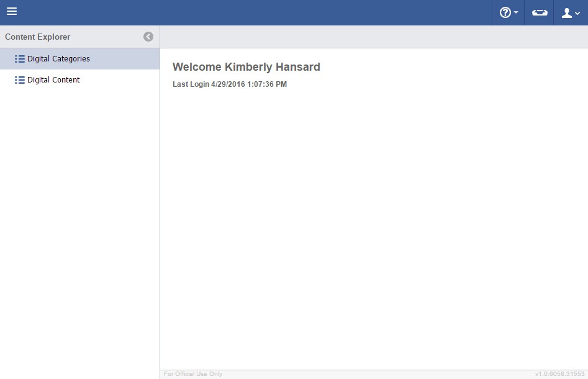The image size is (588, 379).
Task: Click the Help question mark icon
Action: pyautogui.click(x=505, y=12)
